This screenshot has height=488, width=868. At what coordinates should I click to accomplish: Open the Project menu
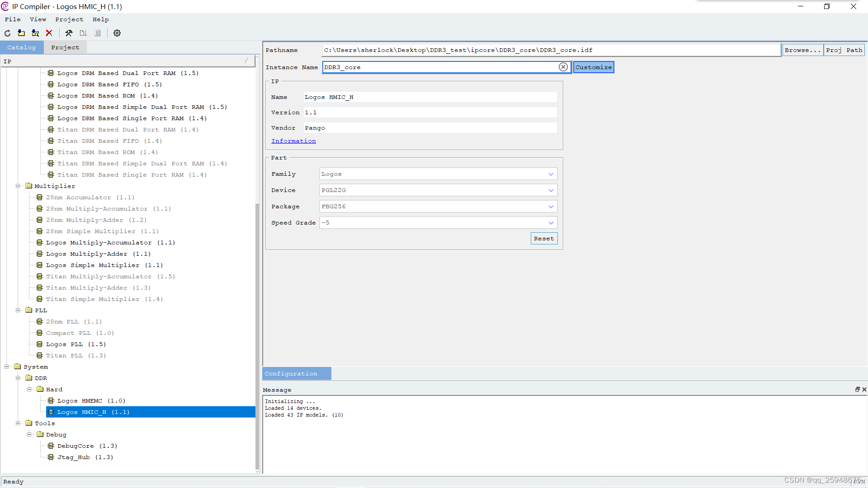69,19
